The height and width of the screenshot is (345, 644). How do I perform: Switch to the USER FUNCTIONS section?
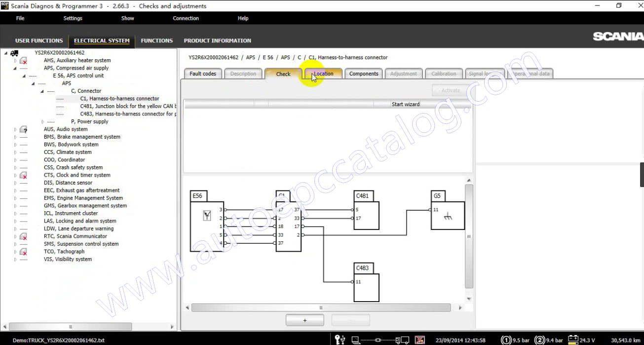click(x=39, y=40)
